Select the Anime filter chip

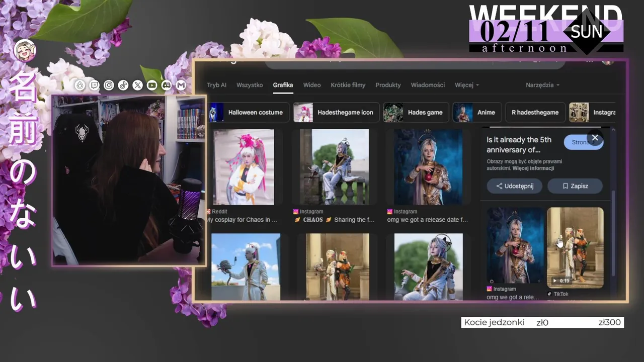pos(477,113)
